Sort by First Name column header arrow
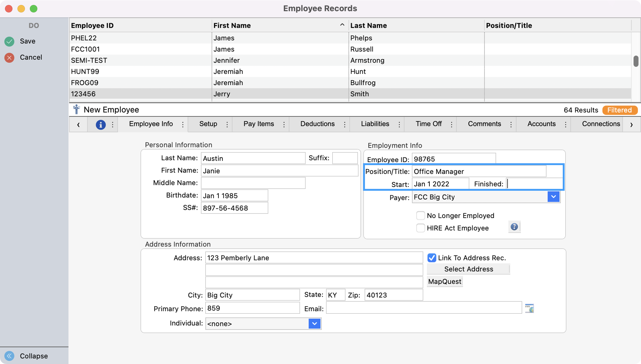The height and width of the screenshot is (364, 641). (x=342, y=25)
